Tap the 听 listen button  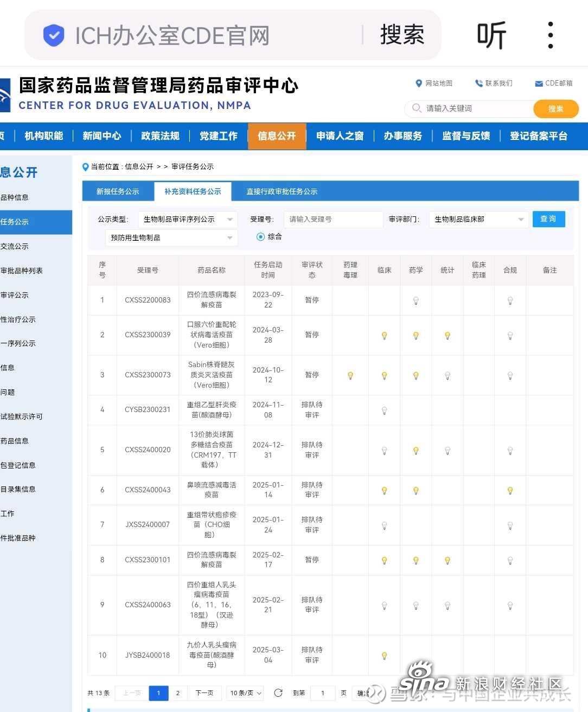491,35
